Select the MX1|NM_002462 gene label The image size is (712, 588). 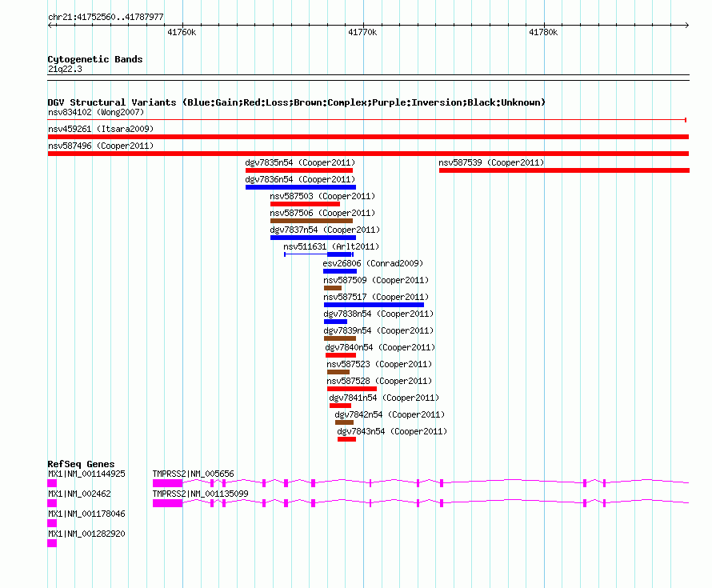pyautogui.click(x=79, y=494)
